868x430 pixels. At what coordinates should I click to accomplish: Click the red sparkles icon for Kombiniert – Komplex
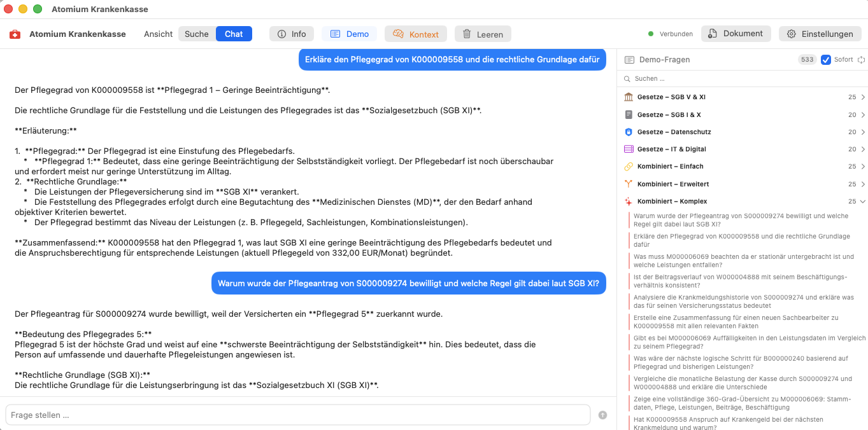[629, 201]
